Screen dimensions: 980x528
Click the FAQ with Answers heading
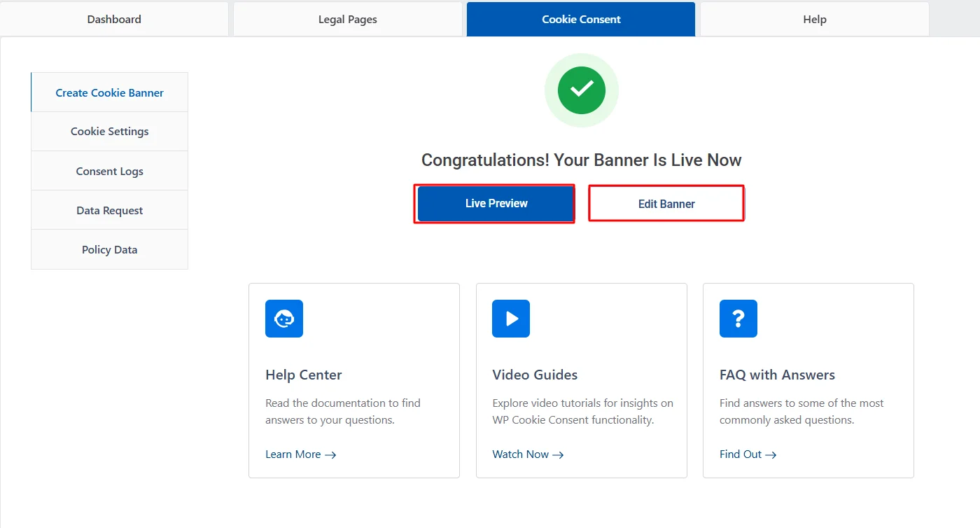(777, 375)
